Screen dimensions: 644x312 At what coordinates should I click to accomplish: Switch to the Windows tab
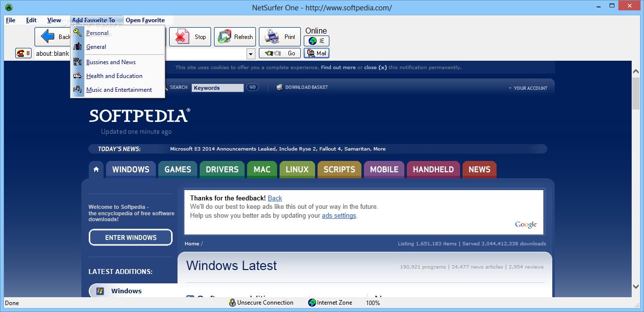[x=131, y=169]
